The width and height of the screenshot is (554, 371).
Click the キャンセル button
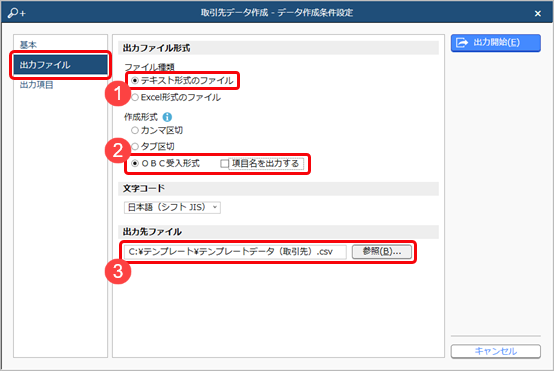[496, 351]
